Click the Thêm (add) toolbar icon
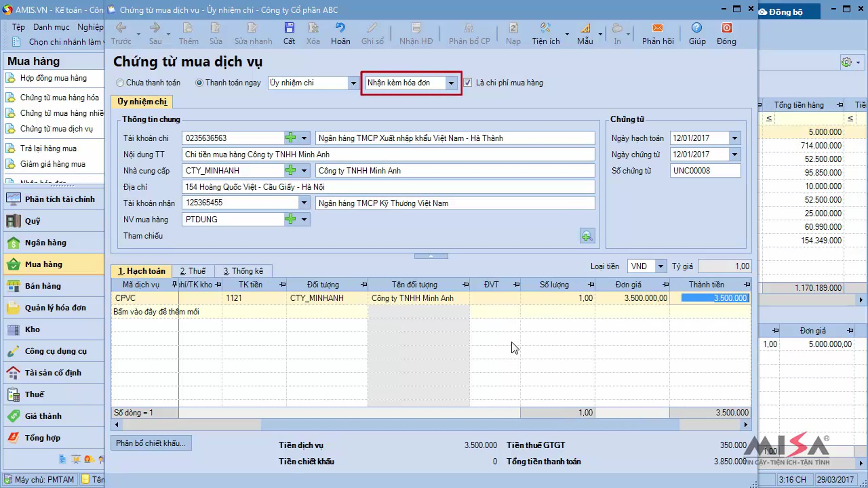This screenshot has width=868, height=488. tap(188, 28)
